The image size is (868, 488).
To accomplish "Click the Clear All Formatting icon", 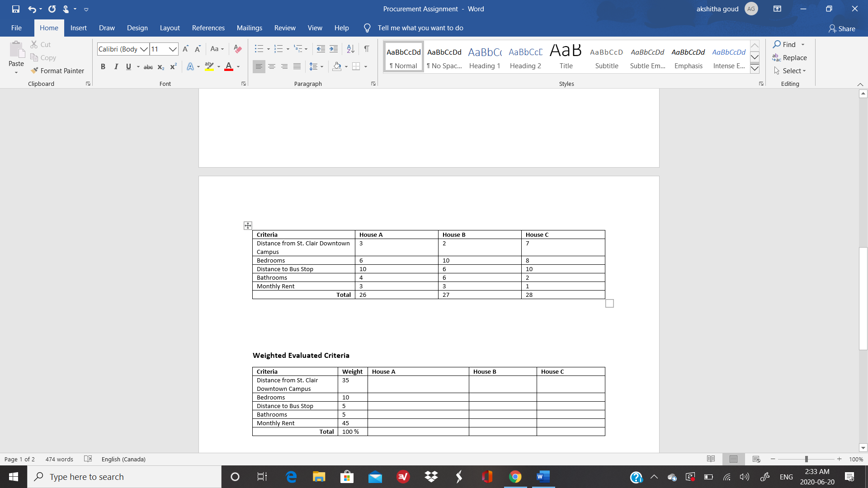I will [x=238, y=49].
